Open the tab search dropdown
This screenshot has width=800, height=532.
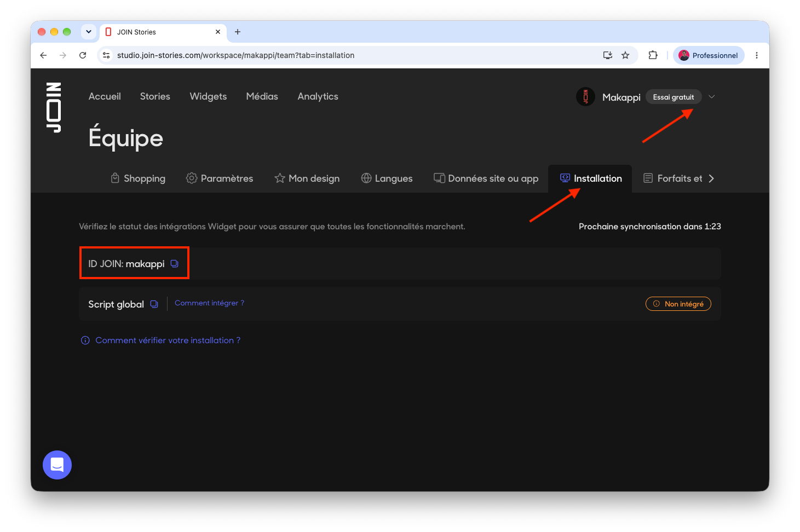click(x=89, y=32)
